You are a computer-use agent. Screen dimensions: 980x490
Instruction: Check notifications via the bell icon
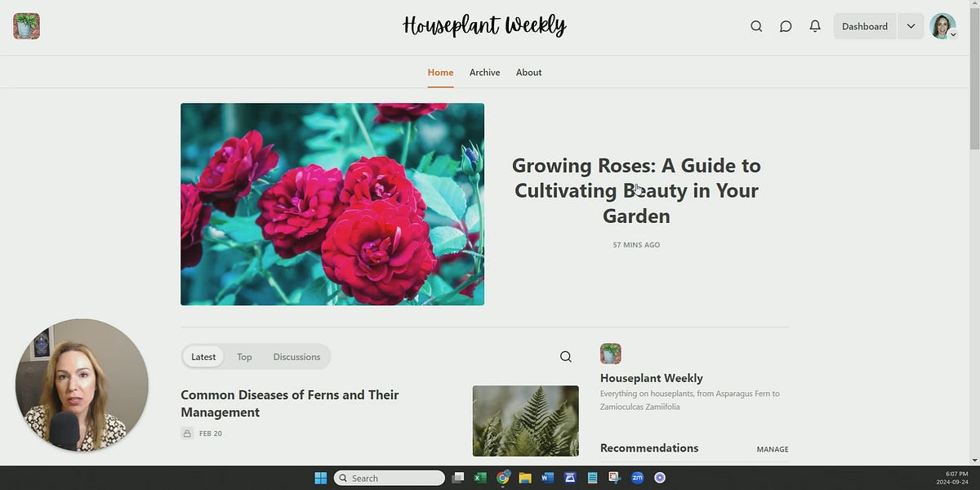click(x=814, y=25)
